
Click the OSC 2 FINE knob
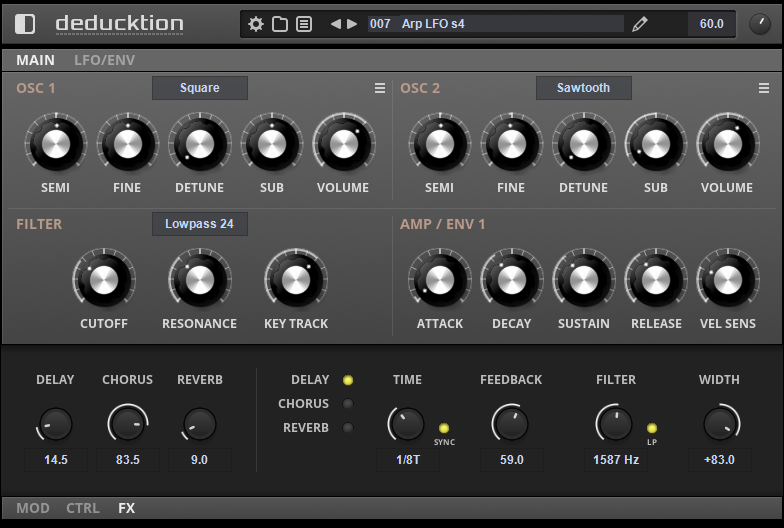point(512,144)
